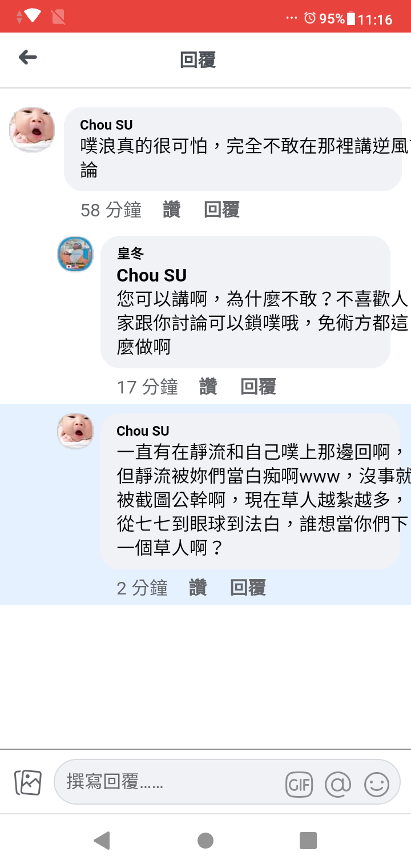Image resolution: width=411 pixels, height=868 pixels.
Task: Like the 58 分鐘 comment
Action: click(172, 210)
